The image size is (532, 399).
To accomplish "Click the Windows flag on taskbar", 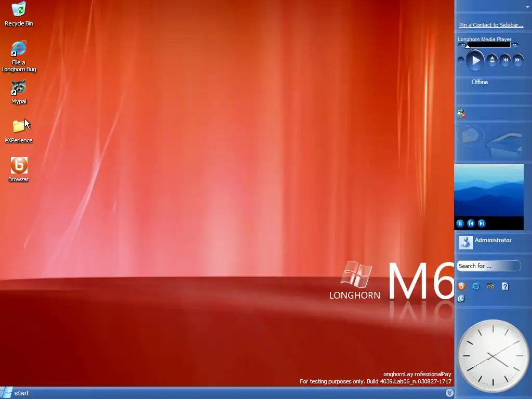I will [6, 393].
